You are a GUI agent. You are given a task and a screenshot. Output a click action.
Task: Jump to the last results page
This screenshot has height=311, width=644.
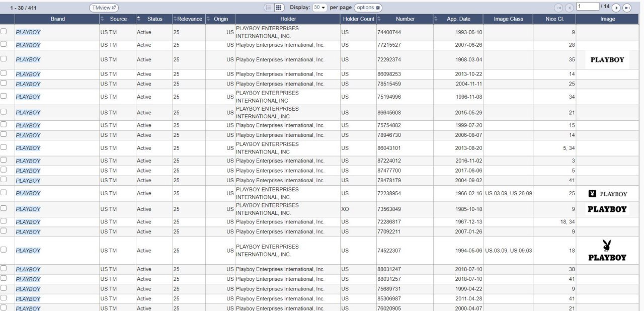627,8
